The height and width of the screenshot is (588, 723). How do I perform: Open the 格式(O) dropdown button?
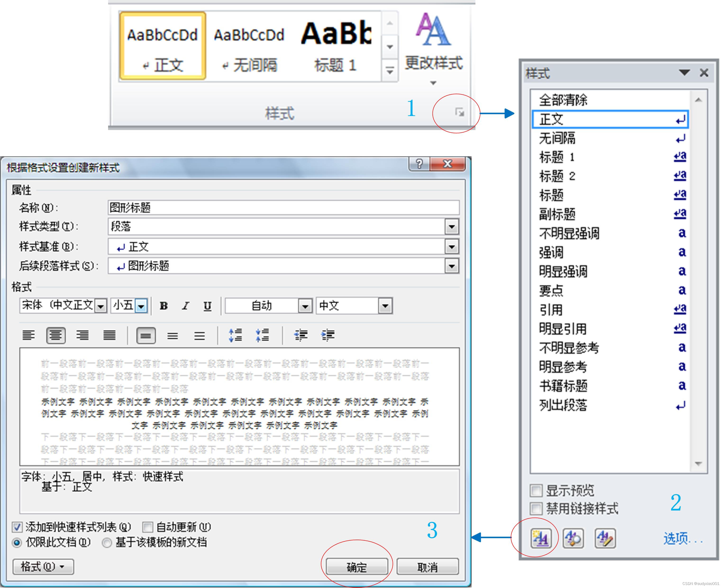tap(43, 566)
